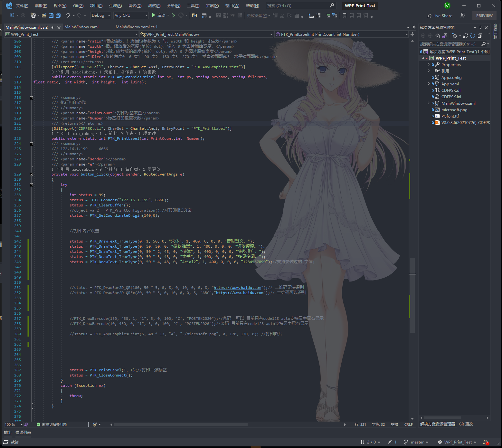Open the Live Share session
The image size is (502, 448).
[439, 15]
